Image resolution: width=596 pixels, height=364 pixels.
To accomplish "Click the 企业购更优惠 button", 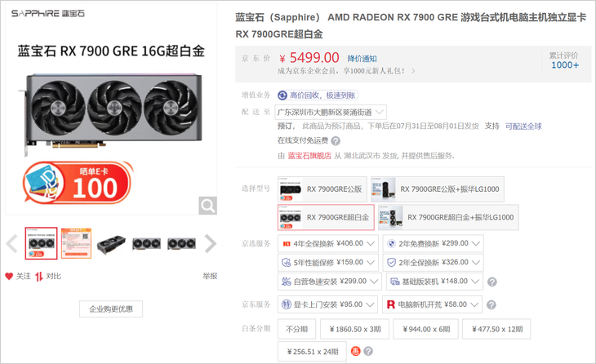I will click(x=111, y=309).
